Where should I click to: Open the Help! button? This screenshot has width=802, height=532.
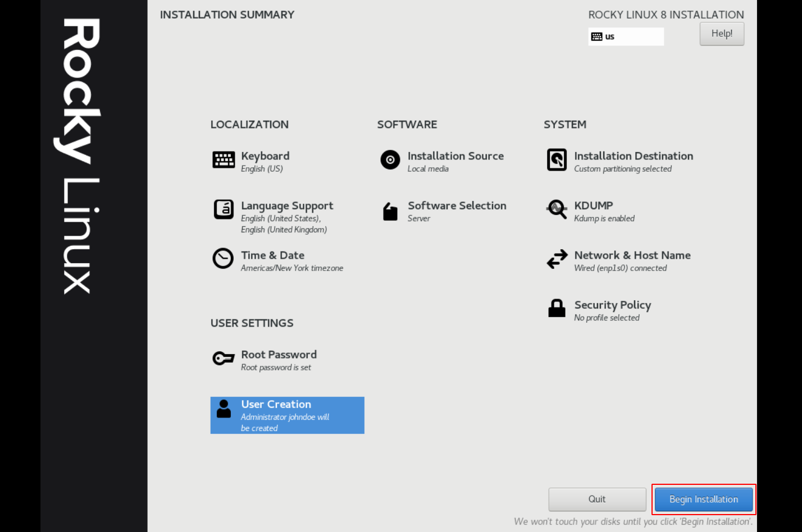pyautogui.click(x=722, y=34)
